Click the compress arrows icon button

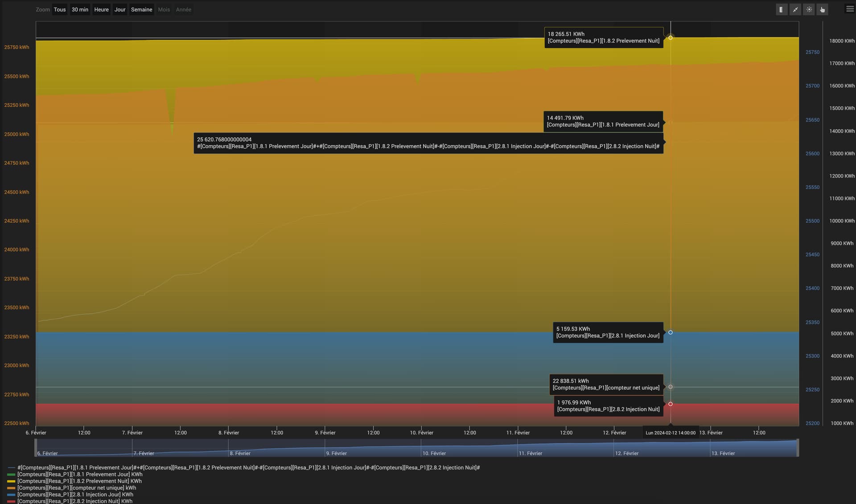(795, 9)
